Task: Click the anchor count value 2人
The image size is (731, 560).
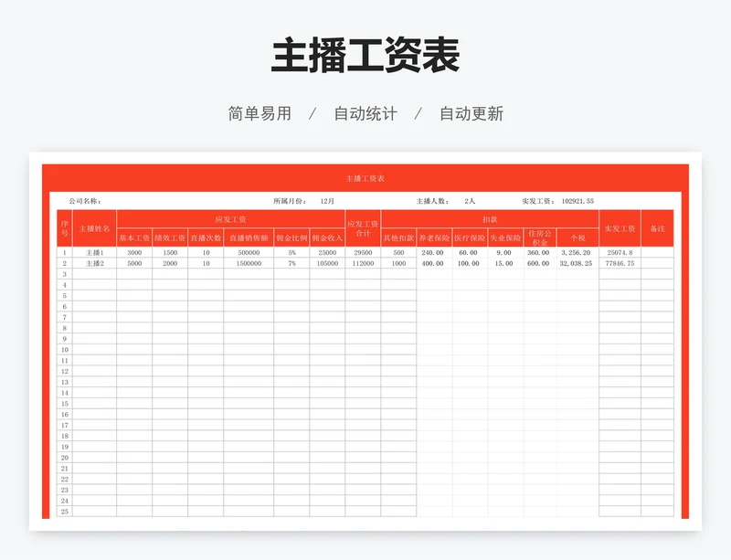Action: click(470, 201)
